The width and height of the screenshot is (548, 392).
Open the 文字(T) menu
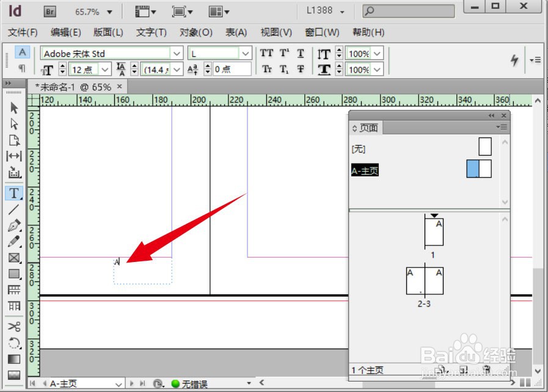[151, 32]
